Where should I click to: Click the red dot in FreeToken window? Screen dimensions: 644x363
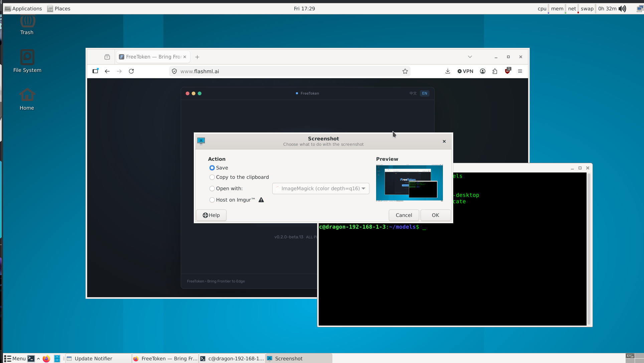[187, 94]
